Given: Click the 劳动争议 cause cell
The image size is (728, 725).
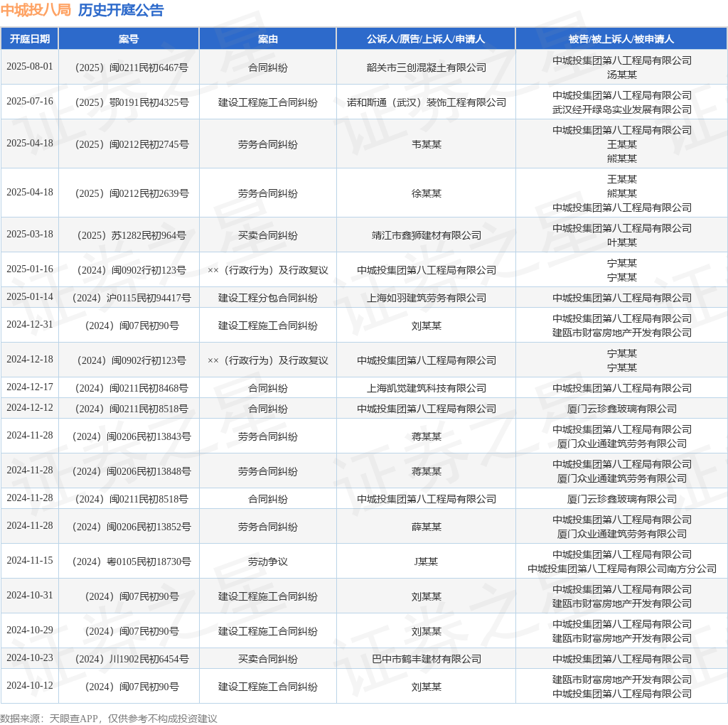Looking at the screenshot, I should point(268,562).
